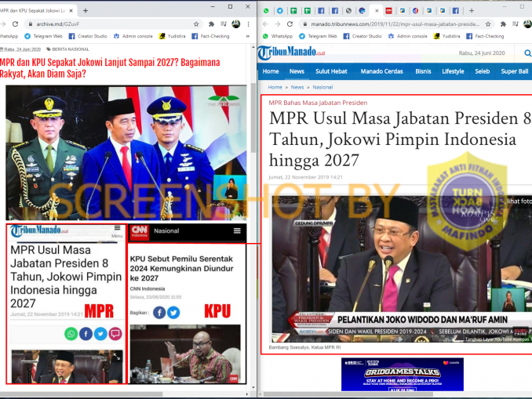Open media control icon in left browser
The image size is (532, 399).
point(224,24)
